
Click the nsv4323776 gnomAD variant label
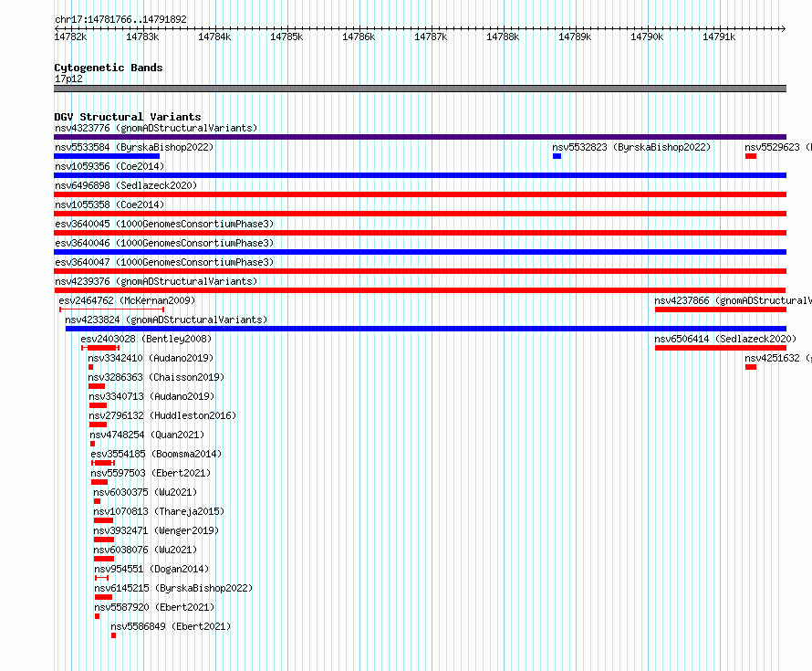[156, 128]
